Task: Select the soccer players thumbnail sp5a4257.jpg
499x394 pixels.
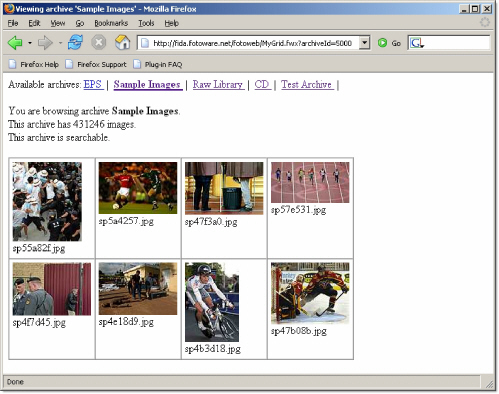Action: point(138,188)
